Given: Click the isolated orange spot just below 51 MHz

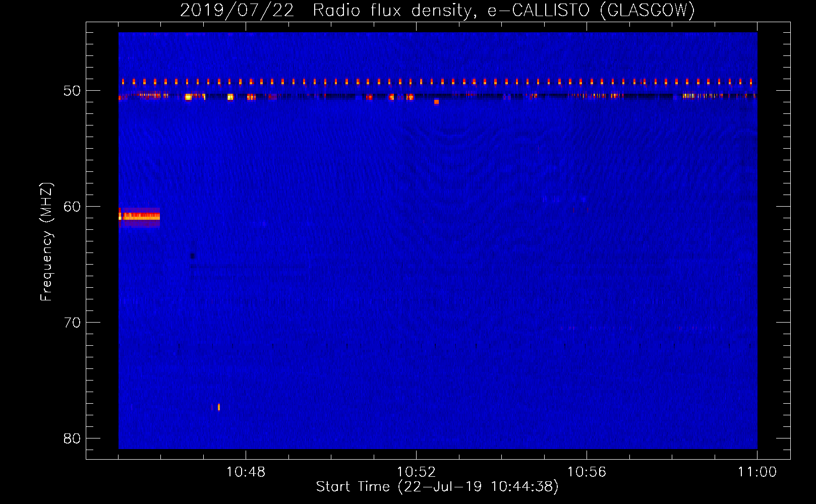Looking at the screenshot, I should [436, 102].
